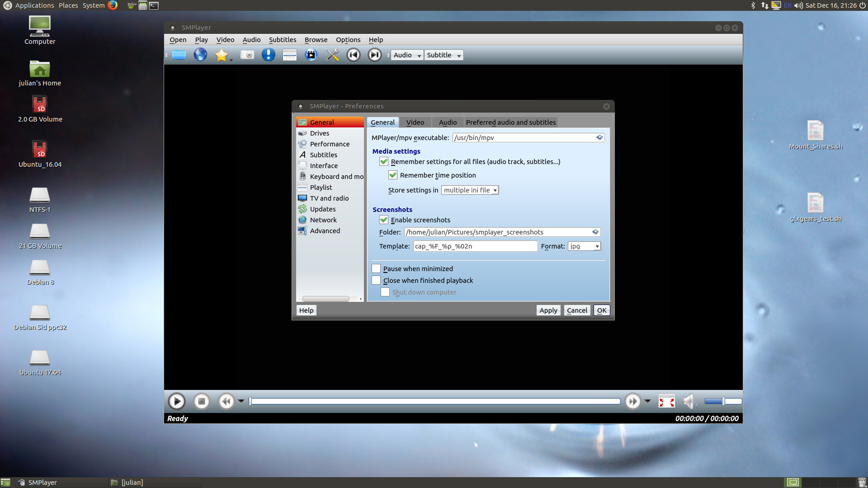Uncheck Remember time position

point(393,175)
